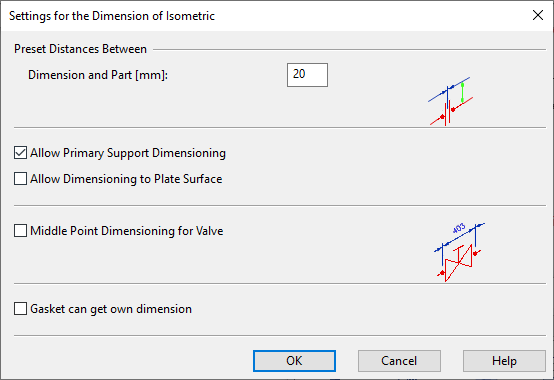
Task: Click into the Dimension and Part value field
Action: click(x=307, y=75)
